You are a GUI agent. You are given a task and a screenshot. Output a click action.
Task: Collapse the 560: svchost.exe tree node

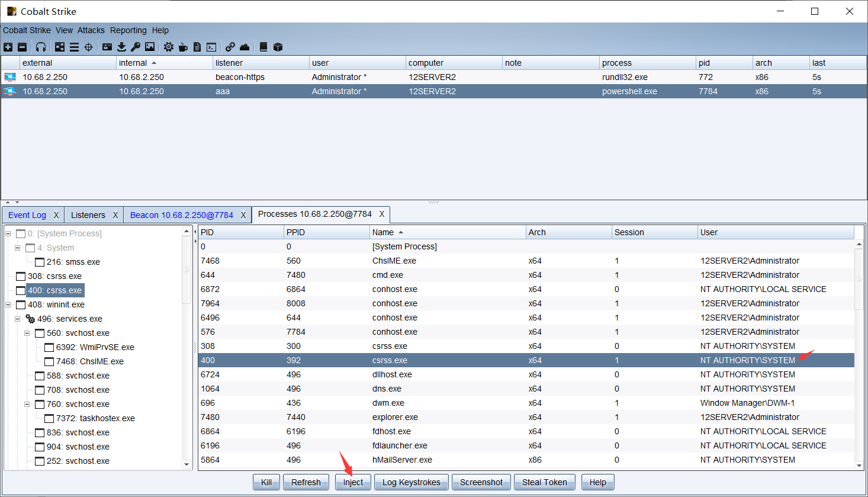click(x=27, y=333)
